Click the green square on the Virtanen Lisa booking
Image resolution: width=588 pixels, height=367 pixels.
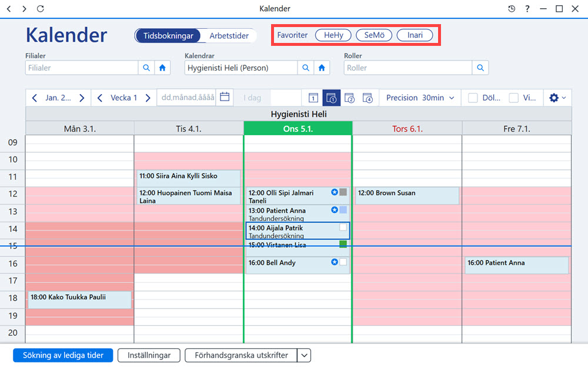pyautogui.click(x=343, y=244)
